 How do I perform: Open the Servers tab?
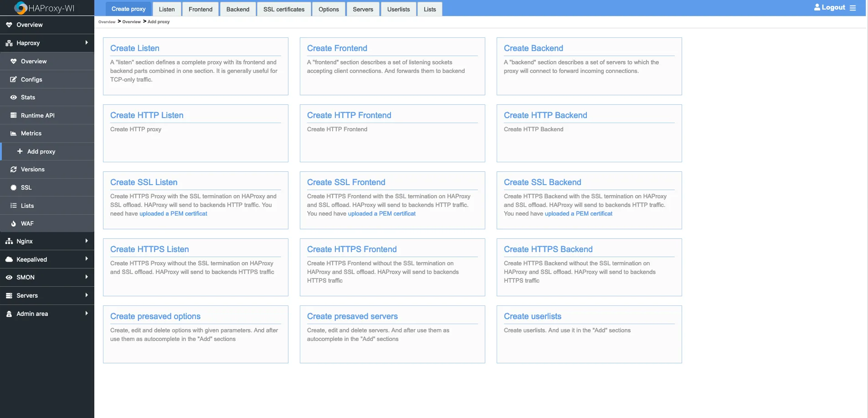point(363,9)
